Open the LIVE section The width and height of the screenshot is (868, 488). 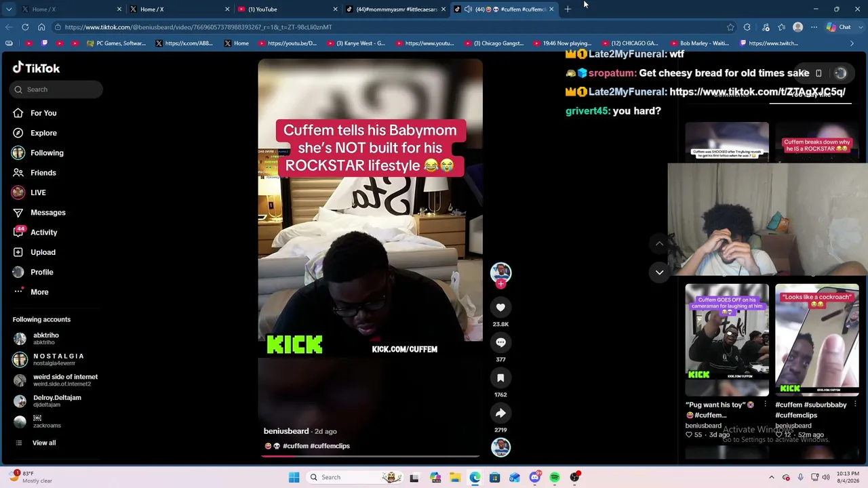[38, 192]
